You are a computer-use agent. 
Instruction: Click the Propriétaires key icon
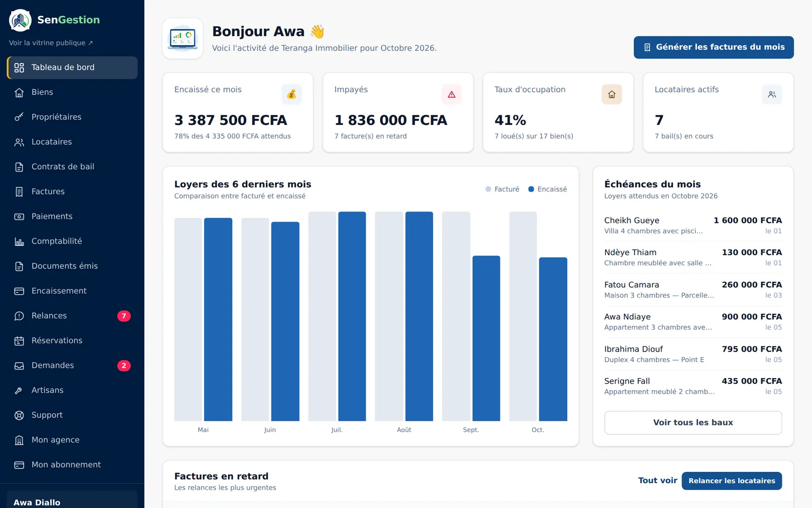pos(19,117)
